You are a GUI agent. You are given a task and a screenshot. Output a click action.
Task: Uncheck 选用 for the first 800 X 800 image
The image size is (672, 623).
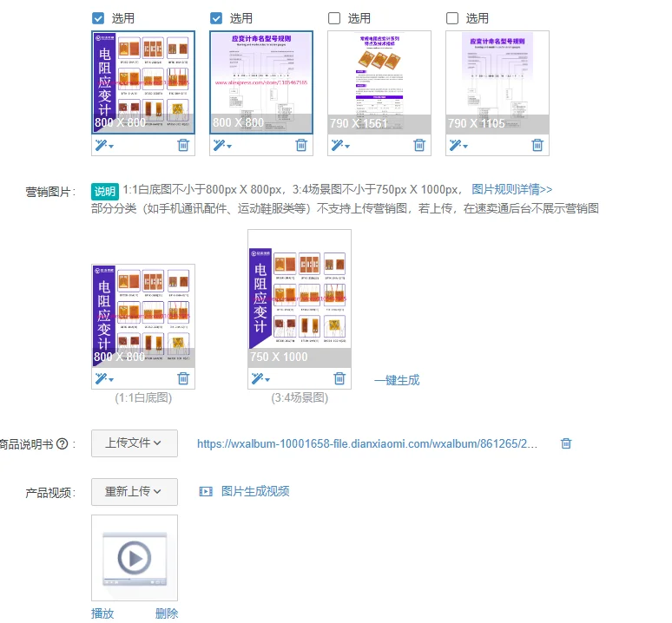coord(98,18)
